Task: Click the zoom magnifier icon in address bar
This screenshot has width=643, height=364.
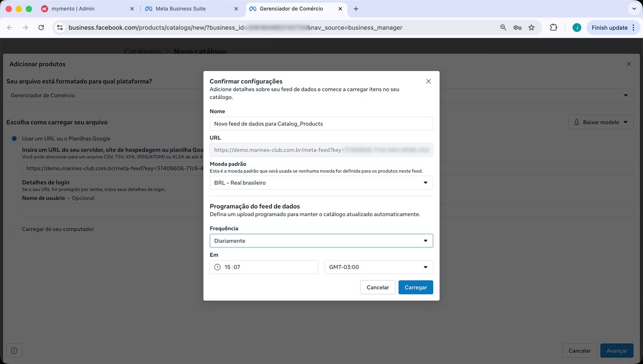Action: pyautogui.click(x=503, y=27)
